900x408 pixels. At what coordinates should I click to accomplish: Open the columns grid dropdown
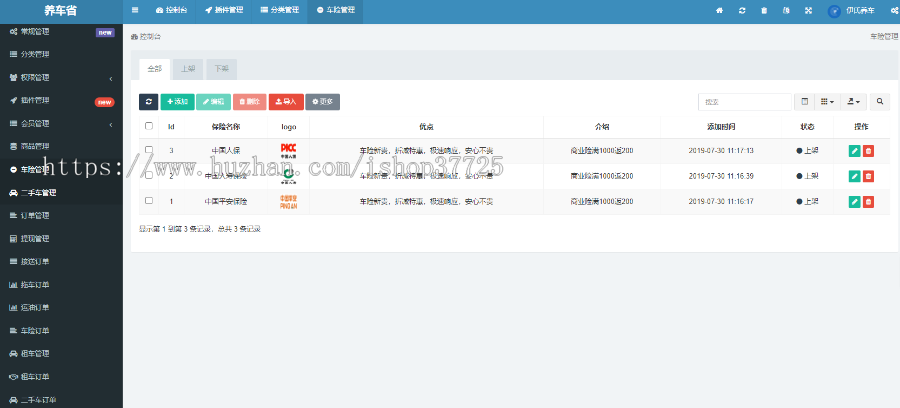point(827,102)
